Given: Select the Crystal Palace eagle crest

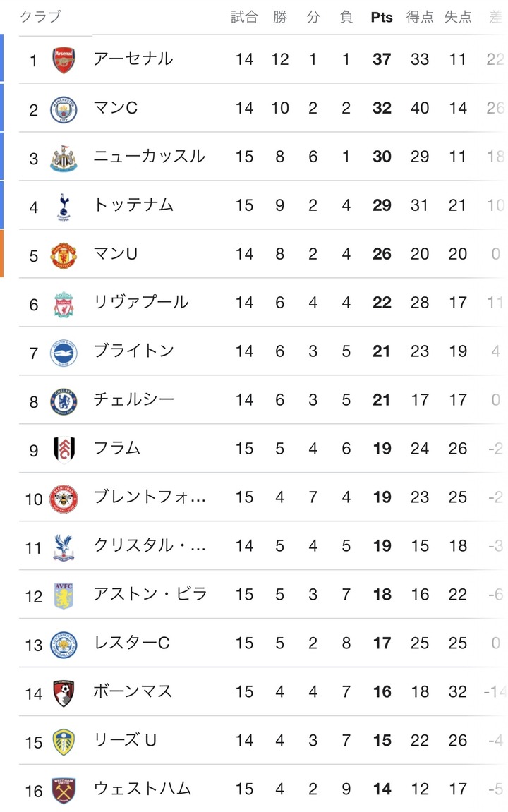Looking at the screenshot, I should pos(64,547).
